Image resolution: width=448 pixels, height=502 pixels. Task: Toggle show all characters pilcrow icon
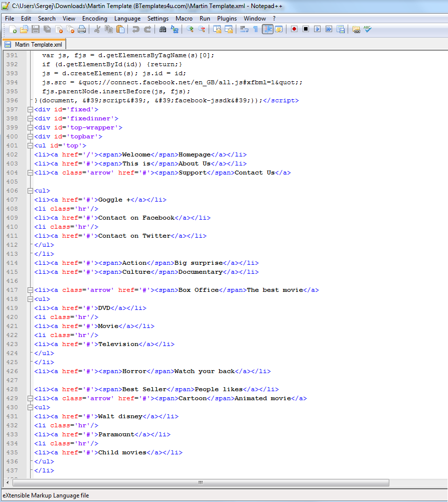[255, 30]
